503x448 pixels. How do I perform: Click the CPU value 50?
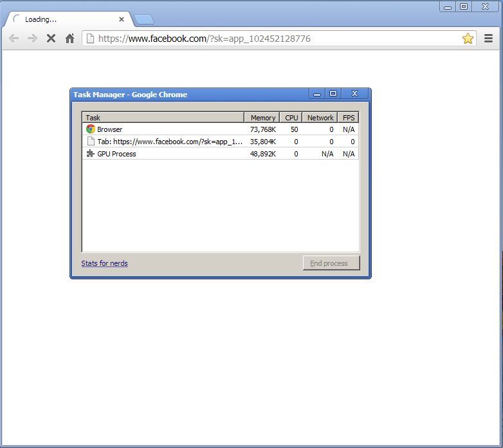coord(294,129)
